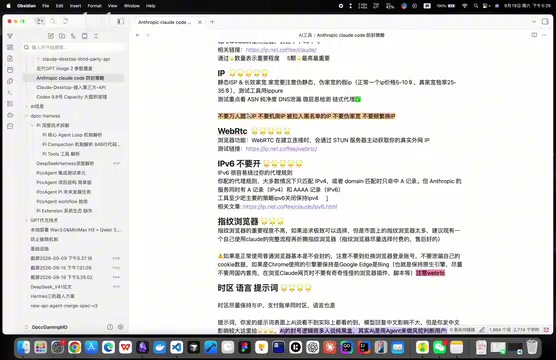Collapse the dpcc-harness folder
The width and height of the screenshot is (556, 360).
(27, 116)
